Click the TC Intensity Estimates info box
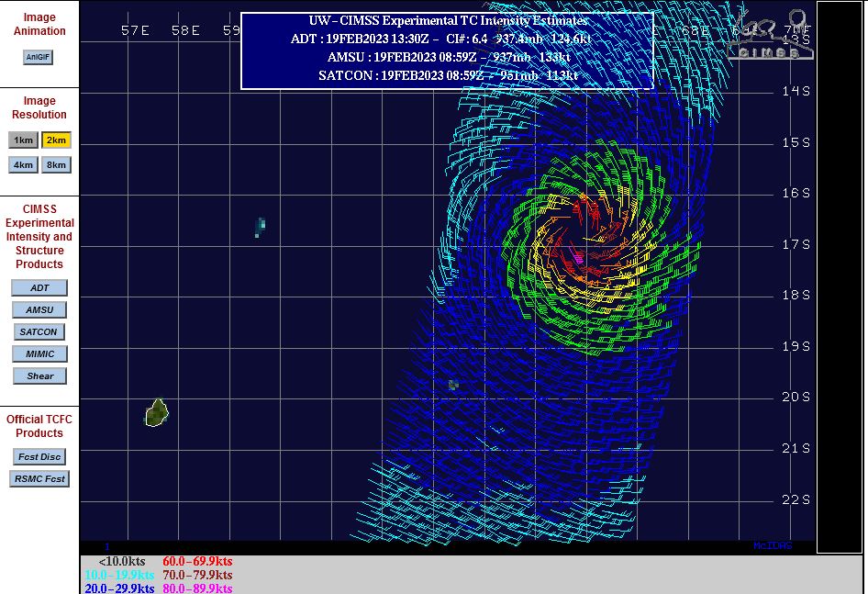 tap(447, 50)
